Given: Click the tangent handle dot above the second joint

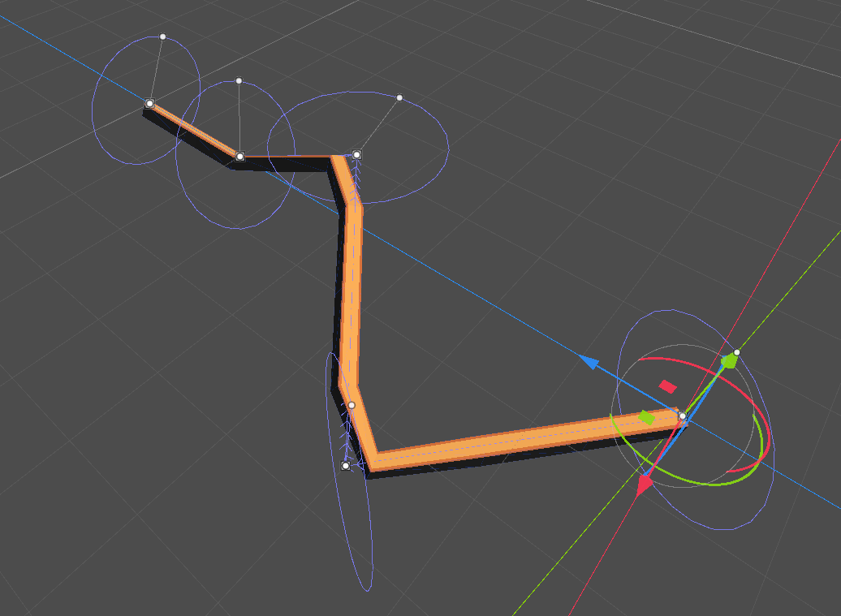Looking at the screenshot, I should 238,81.
